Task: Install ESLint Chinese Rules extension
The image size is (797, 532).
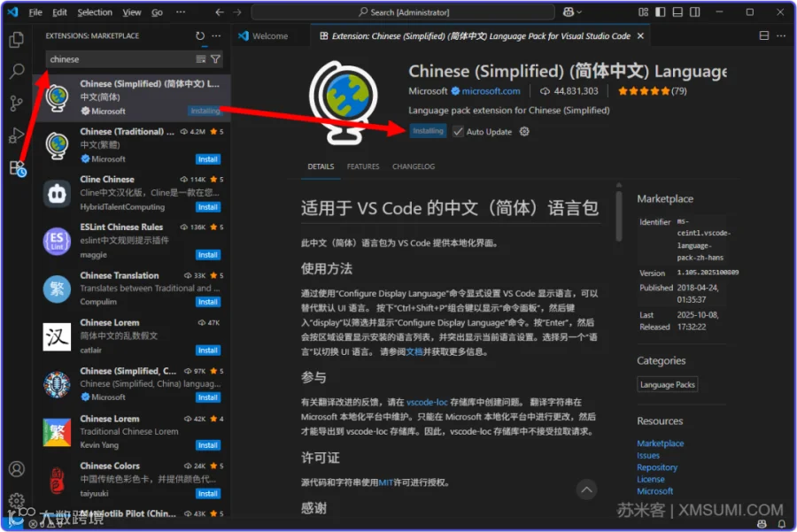Action: pos(208,255)
